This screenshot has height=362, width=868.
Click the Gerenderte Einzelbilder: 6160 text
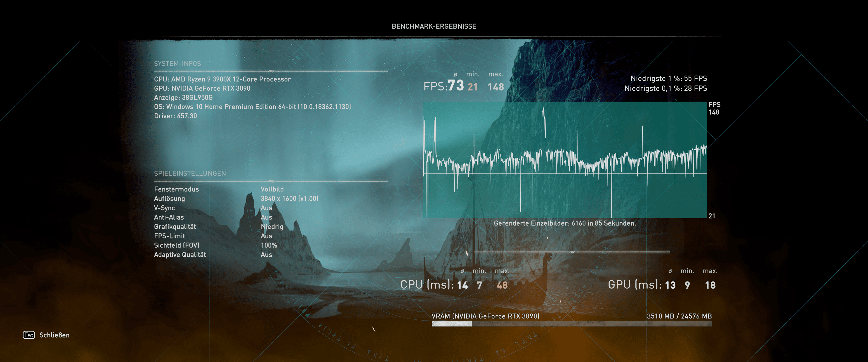tap(565, 223)
